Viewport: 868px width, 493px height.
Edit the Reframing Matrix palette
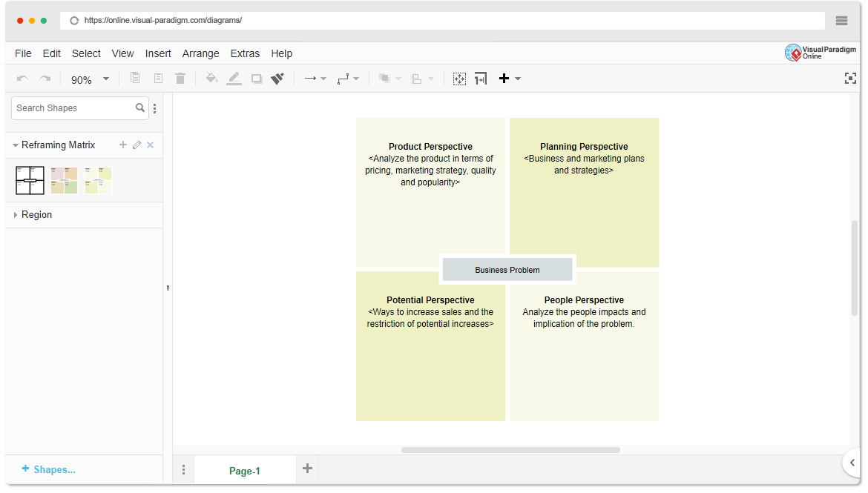tap(137, 145)
